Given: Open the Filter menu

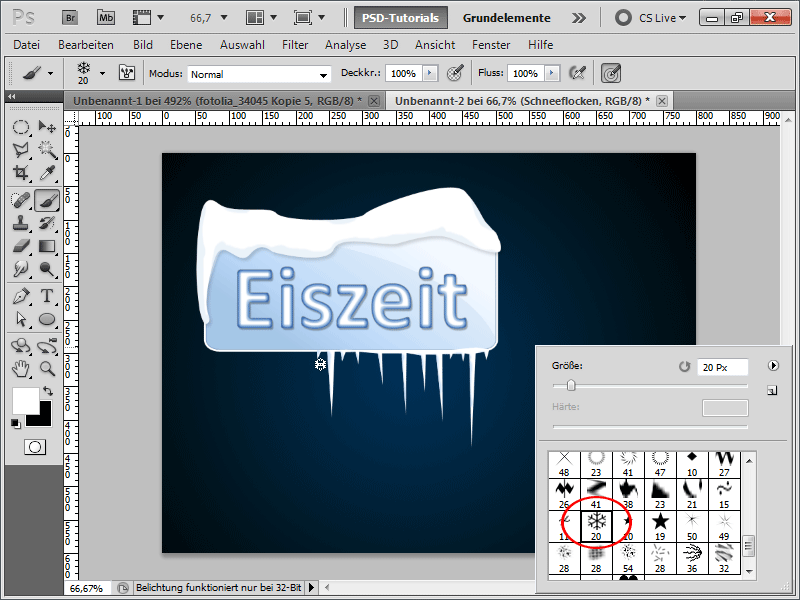Looking at the screenshot, I should pyautogui.click(x=295, y=45).
